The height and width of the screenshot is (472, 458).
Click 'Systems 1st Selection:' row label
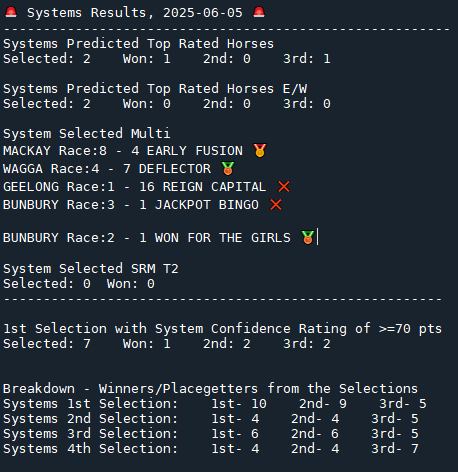click(x=91, y=404)
